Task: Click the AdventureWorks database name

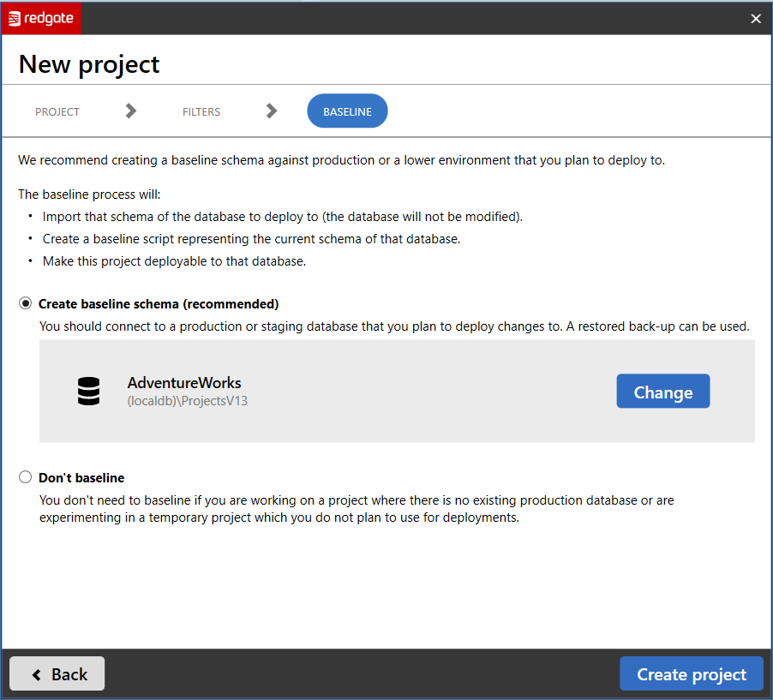Action: point(184,382)
